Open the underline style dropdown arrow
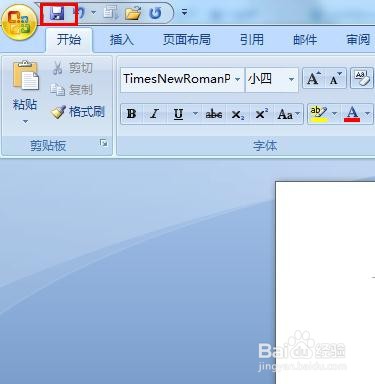 195,114
